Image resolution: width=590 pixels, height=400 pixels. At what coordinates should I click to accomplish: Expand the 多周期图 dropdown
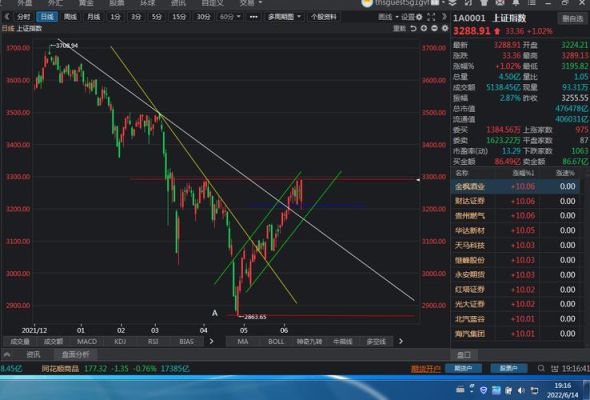coord(284,17)
